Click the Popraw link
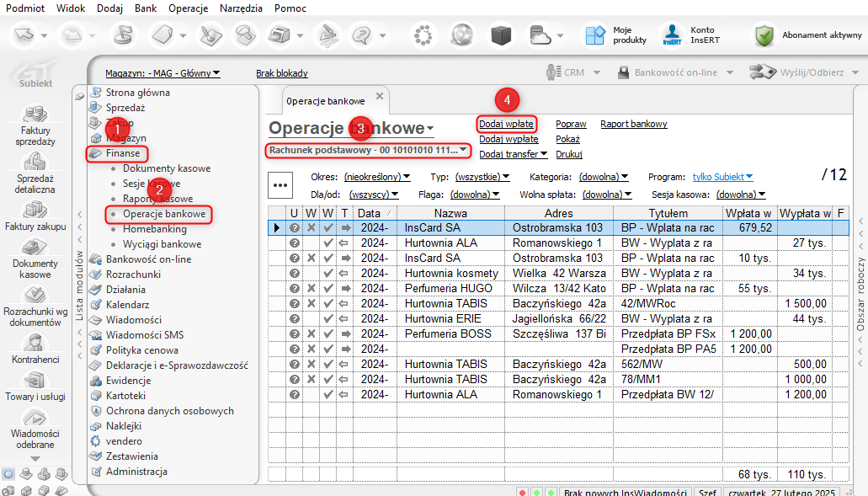This screenshot has height=496, width=868. [571, 124]
